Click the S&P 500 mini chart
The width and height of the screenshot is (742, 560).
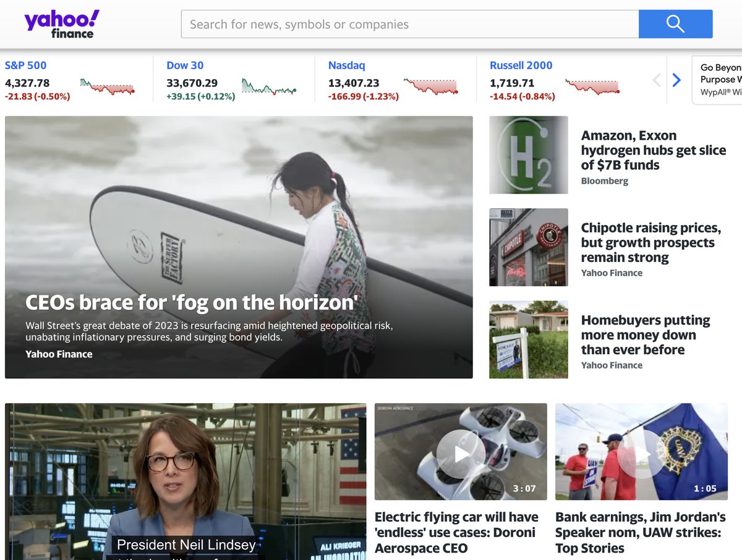tap(107, 87)
